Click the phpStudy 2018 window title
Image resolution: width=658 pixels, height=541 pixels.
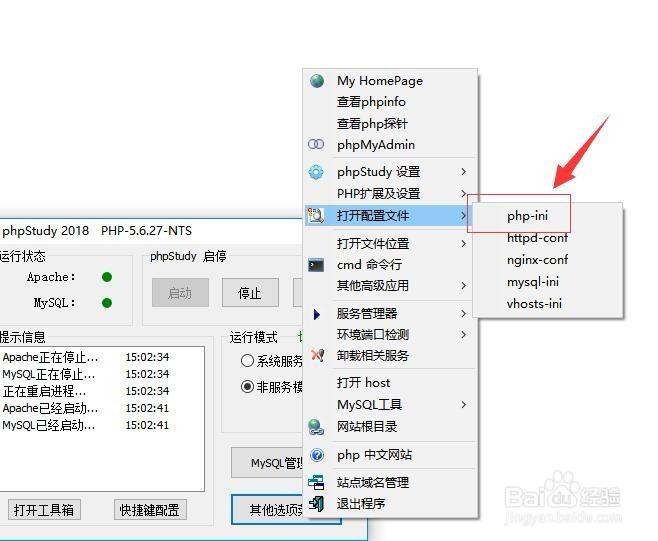click(x=46, y=231)
